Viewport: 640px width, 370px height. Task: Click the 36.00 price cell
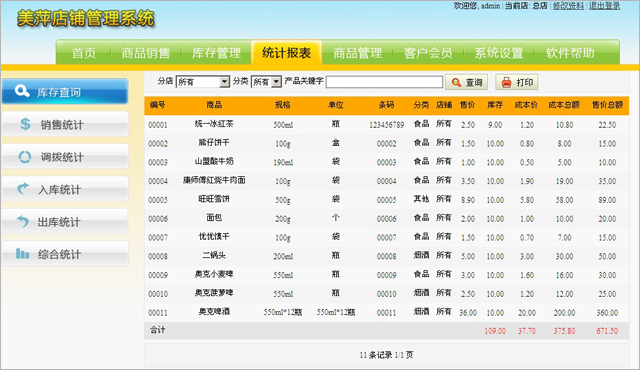click(x=468, y=313)
